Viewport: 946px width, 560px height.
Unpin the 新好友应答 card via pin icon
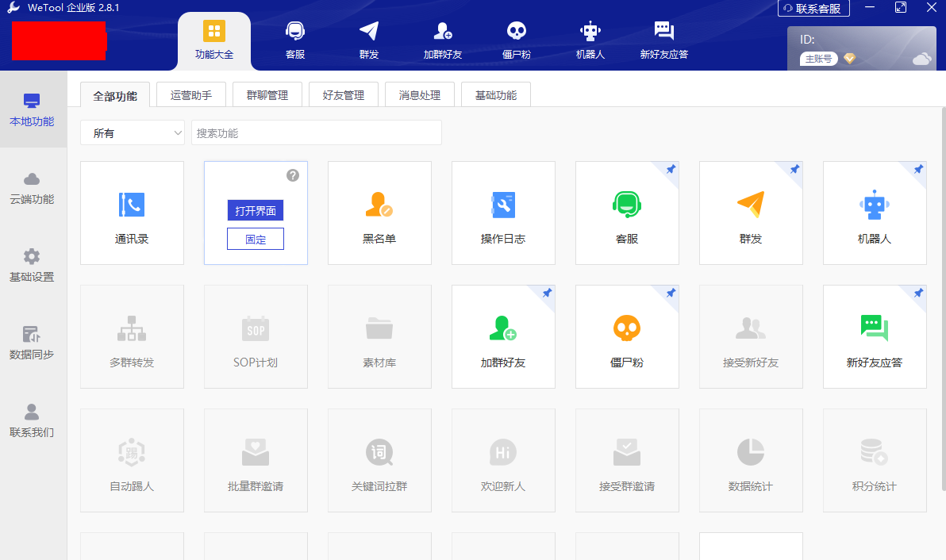(918, 293)
